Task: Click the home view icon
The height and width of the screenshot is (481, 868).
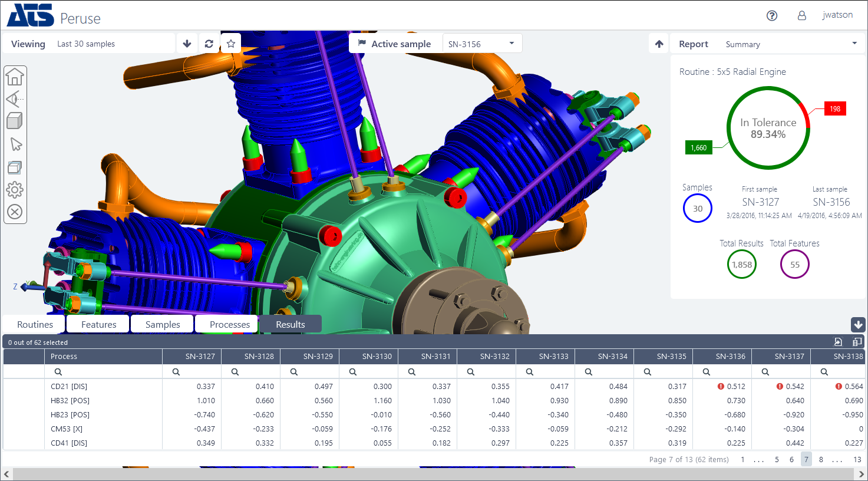Action: (x=15, y=77)
